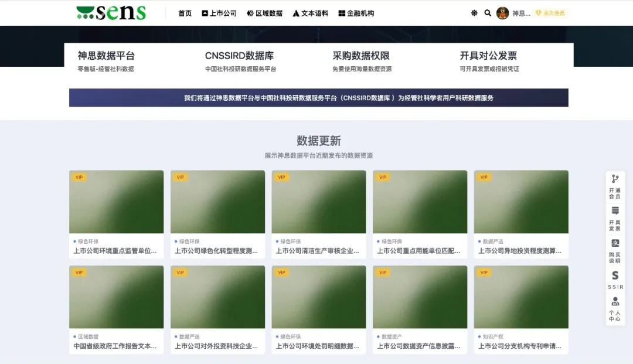633x364 pixels.
Task: Click VIP badge on 环境重点监管单位 card
Action: pyautogui.click(x=79, y=177)
